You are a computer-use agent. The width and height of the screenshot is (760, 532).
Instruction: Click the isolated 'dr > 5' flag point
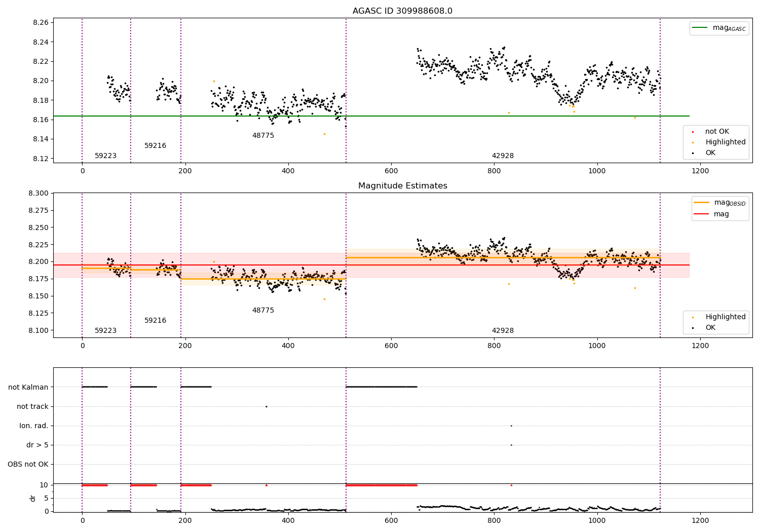coord(511,445)
